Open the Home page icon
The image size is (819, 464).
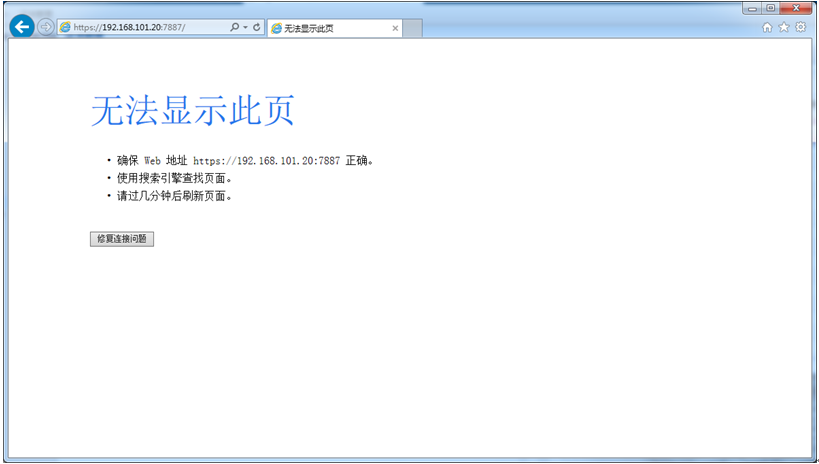(x=767, y=28)
